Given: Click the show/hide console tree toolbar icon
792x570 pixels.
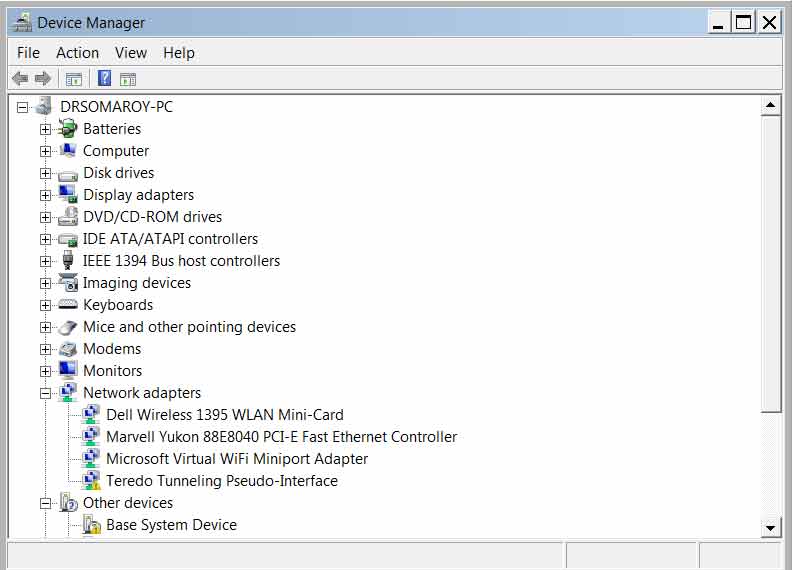Looking at the screenshot, I should point(74,79).
